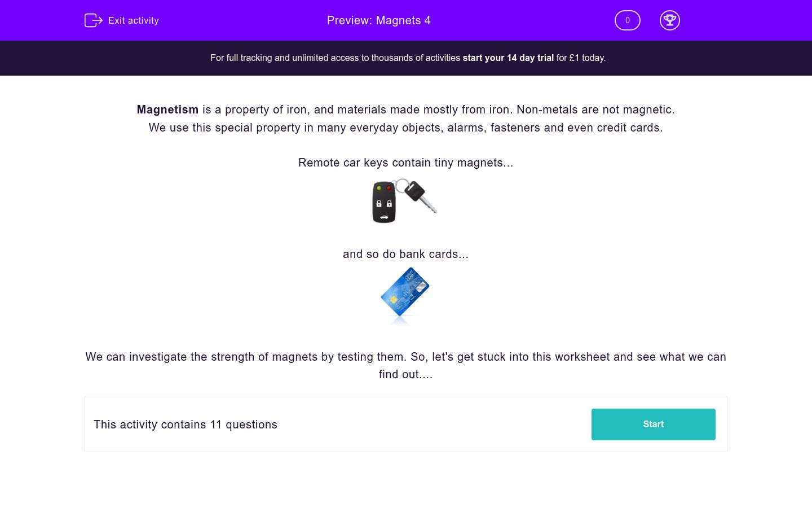Click This activity contains 11 questions text
The width and height of the screenshot is (812, 508).
point(186,424)
